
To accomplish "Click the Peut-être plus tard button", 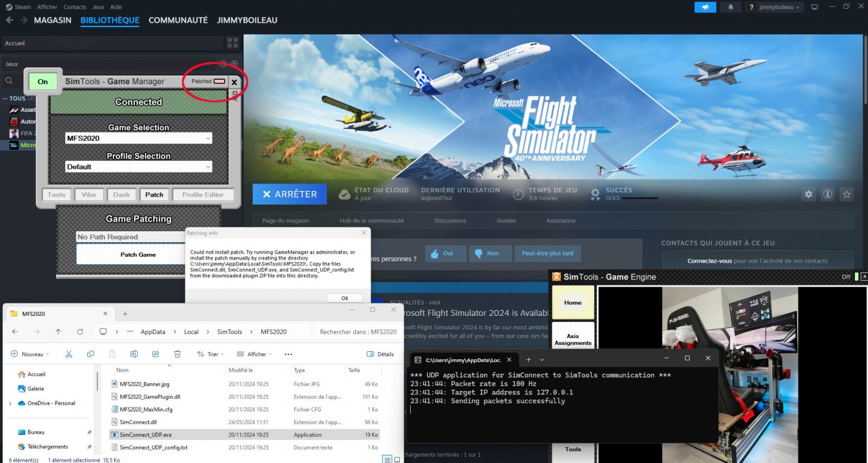I will click(547, 253).
